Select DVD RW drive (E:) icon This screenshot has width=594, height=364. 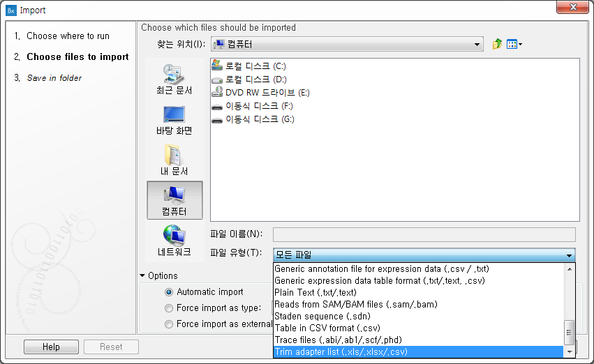217,92
